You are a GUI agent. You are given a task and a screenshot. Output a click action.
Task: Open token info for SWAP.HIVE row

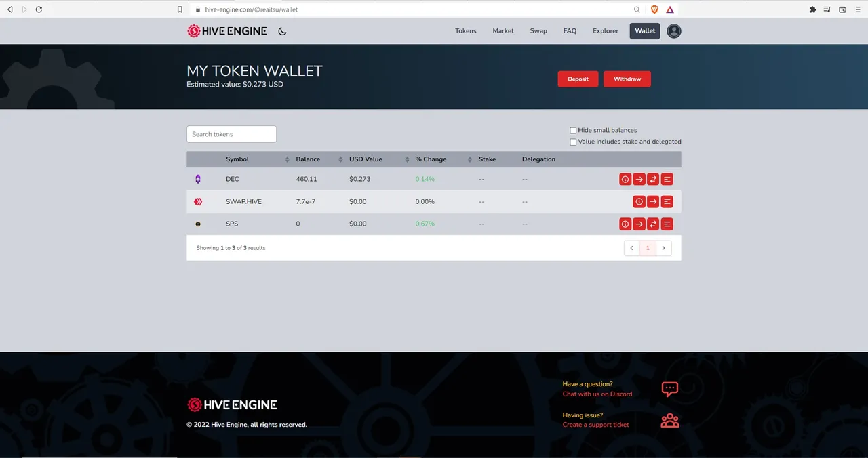click(x=639, y=201)
